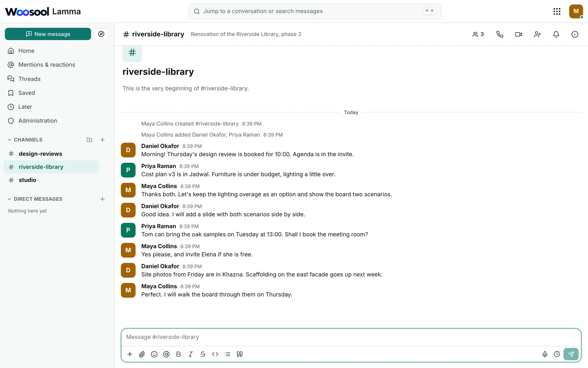The image size is (588, 368).
Task: Open Priya Raman's name on cost plan message
Action: click(158, 166)
